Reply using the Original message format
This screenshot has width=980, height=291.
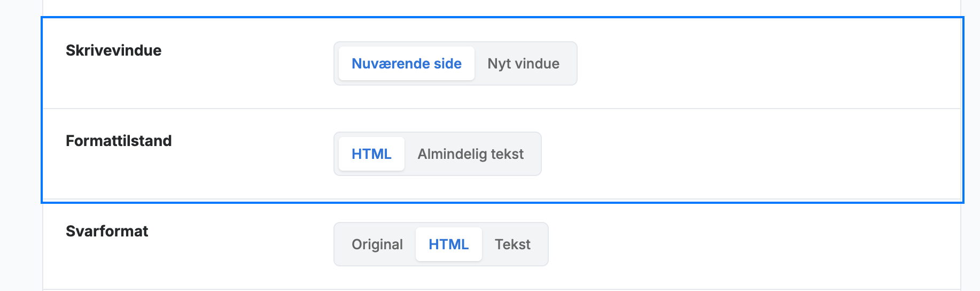[x=377, y=244]
